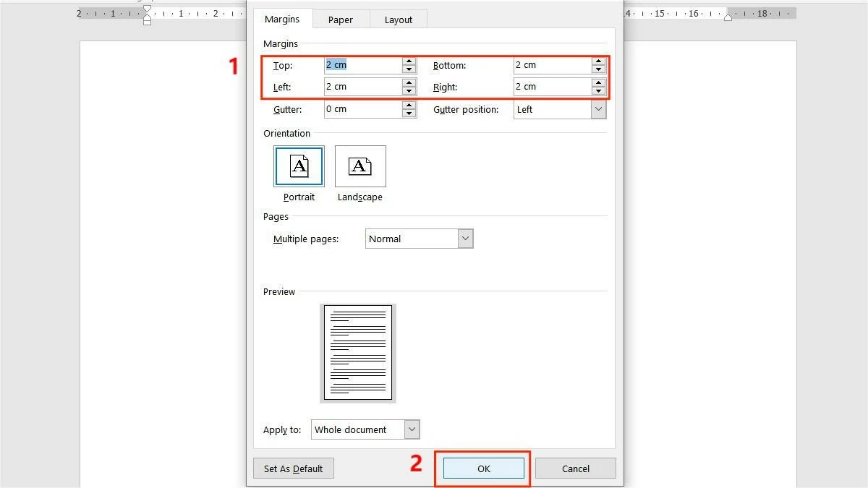868x488 pixels.
Task: Open the Multiple pages dropdown
Action: [x=466, y=238]
